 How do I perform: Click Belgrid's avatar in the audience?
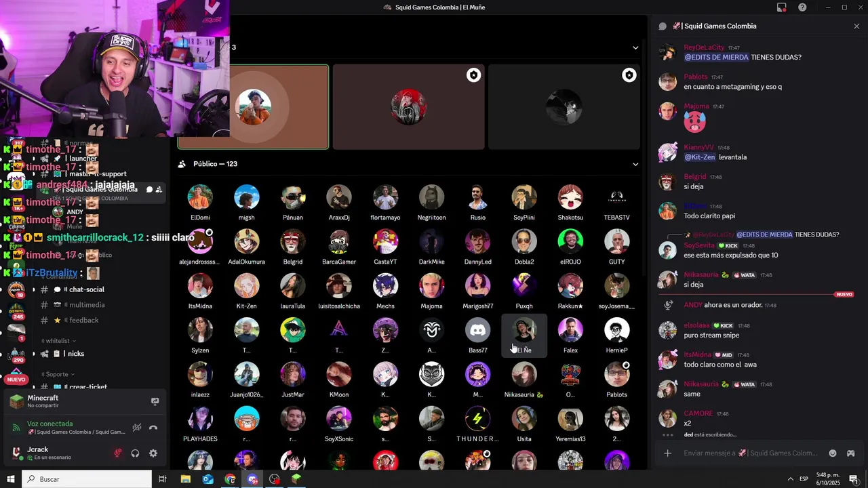(x=293, y=241)
